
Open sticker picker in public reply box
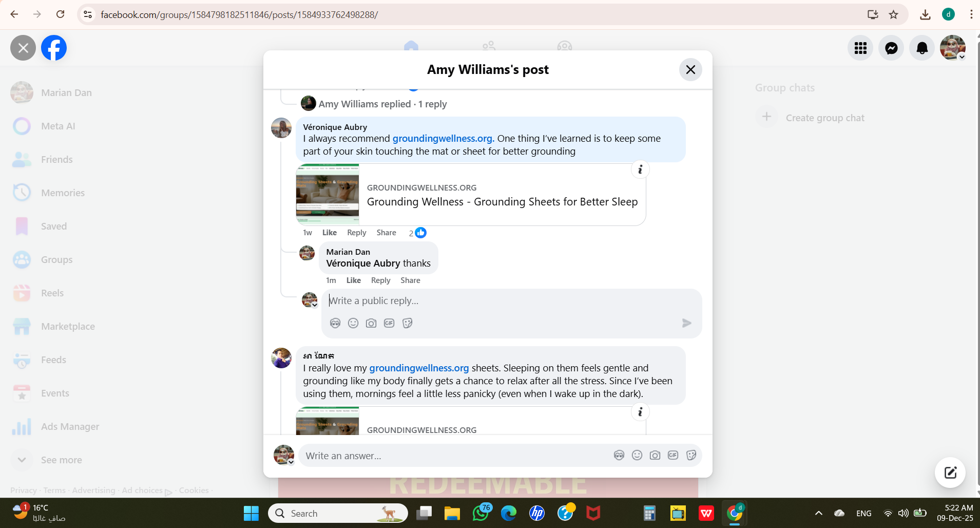click(408, 323)
